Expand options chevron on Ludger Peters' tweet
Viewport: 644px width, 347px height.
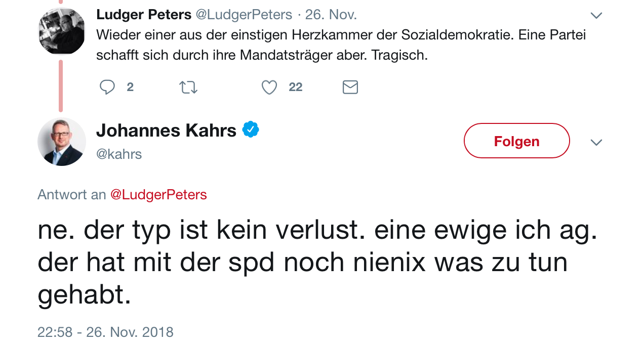pyautogui.click(x=596, y=16)
